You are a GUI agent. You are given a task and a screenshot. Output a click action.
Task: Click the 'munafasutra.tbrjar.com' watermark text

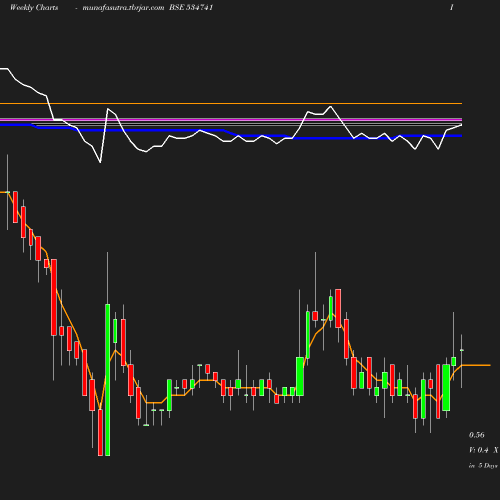coord(123,8)
